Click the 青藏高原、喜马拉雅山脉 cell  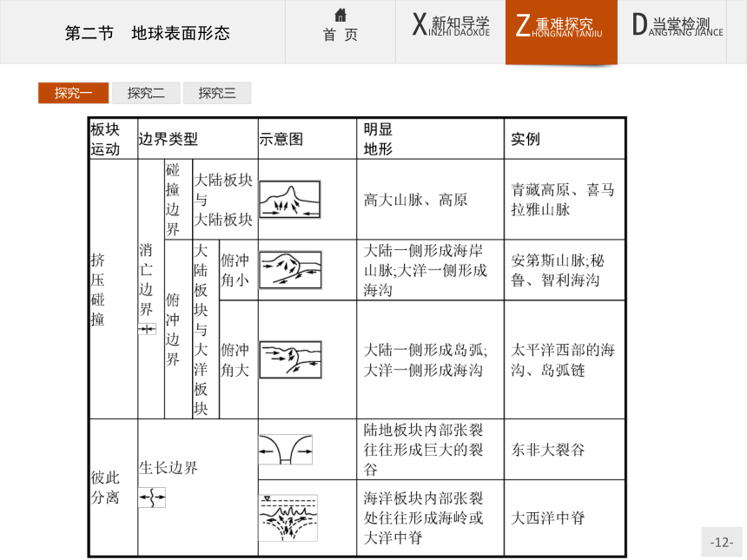(565, 199)
